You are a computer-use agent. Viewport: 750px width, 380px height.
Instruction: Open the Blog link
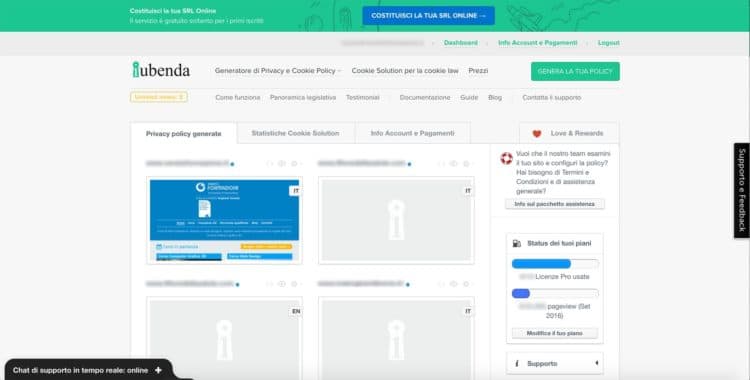[x=495, y=98]
